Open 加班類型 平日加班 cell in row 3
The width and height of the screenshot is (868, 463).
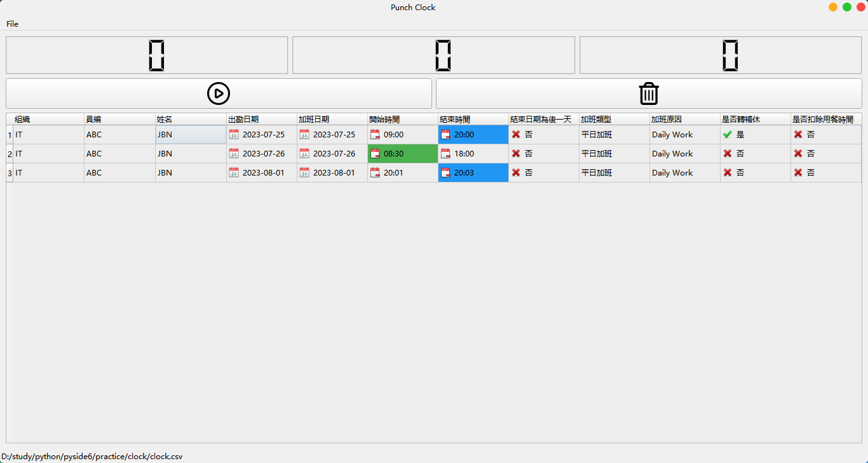click(x=613, y=173)
